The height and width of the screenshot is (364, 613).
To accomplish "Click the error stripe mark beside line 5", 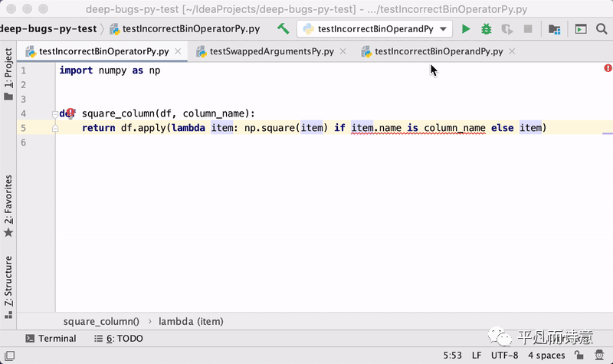I will 608,133.
